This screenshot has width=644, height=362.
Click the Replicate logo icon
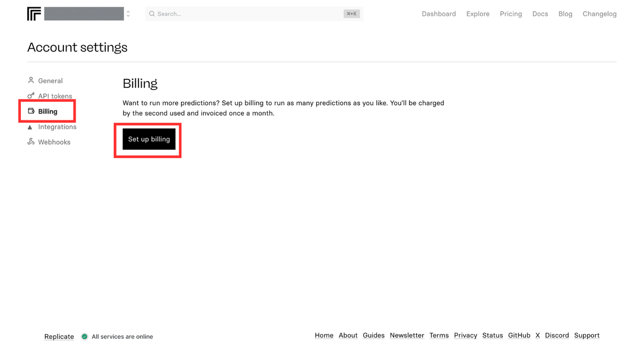(x=34, y=14)
